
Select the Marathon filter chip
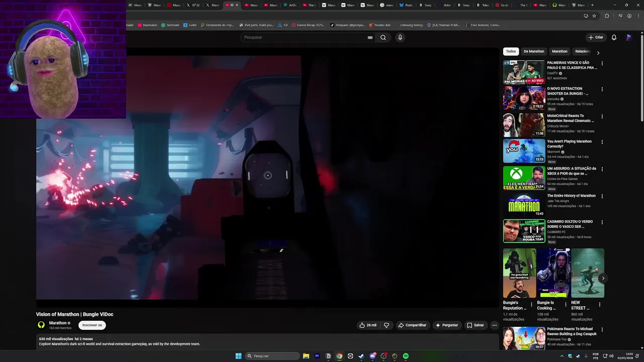tap(559, 51)
